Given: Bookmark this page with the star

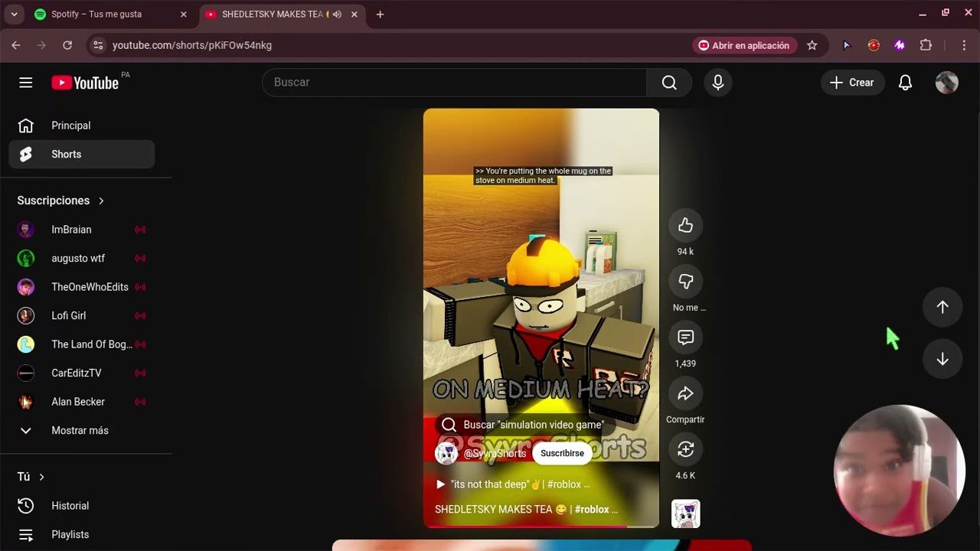Looking at the screenshot, I should coord(812,45).
